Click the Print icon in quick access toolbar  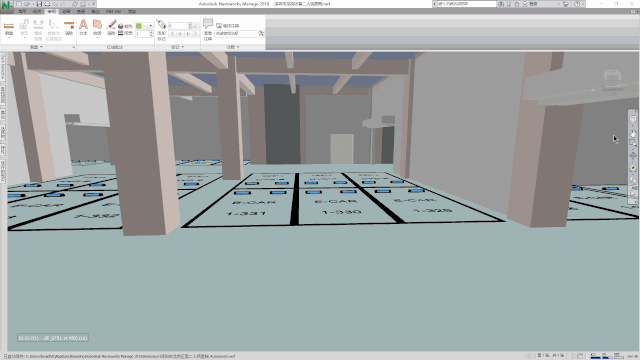pyautogui.click(x=47, y=4)
